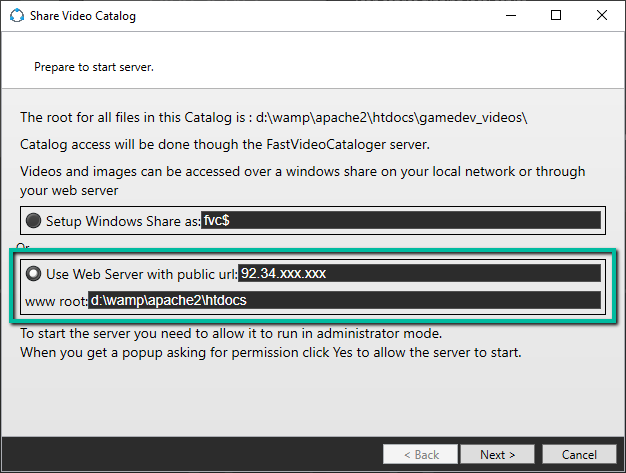This screenshot has height=473, width=626.
Task: Focus the public url field showing 92.34.xxx.xxx
Action: 419,274
